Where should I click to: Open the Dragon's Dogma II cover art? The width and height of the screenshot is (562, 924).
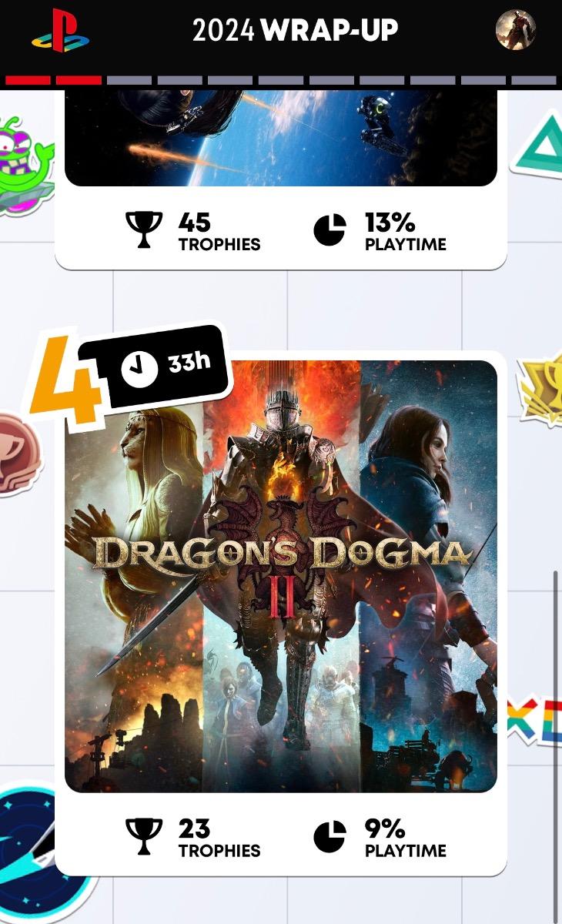[x=281, y=576]
